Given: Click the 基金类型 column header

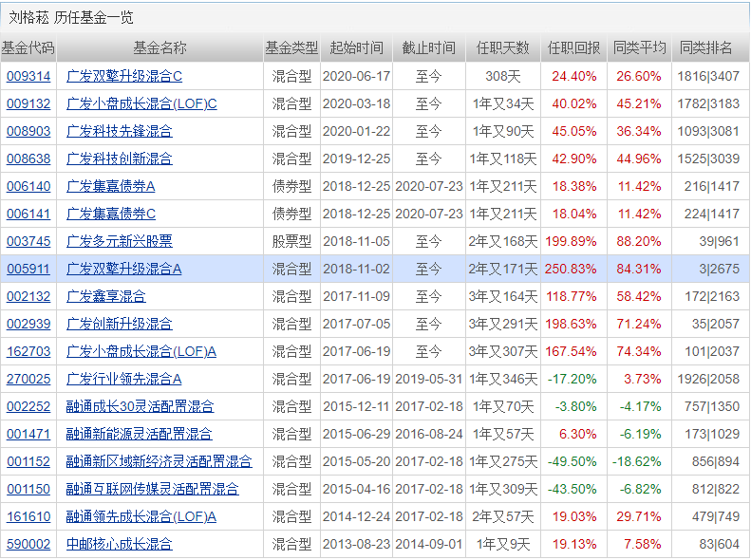Looking at the screenshot, I should pos(291,47).
